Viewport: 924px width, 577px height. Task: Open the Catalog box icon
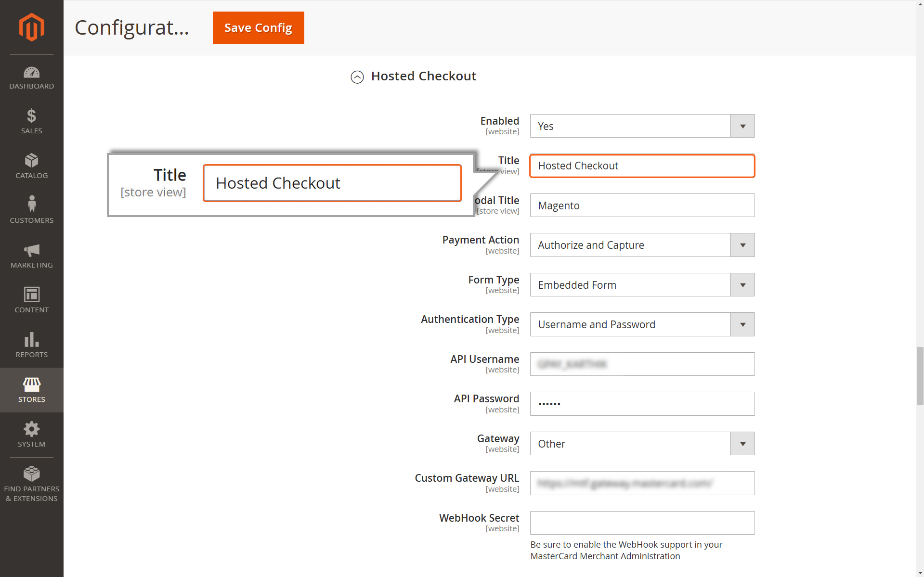(32, 160)
